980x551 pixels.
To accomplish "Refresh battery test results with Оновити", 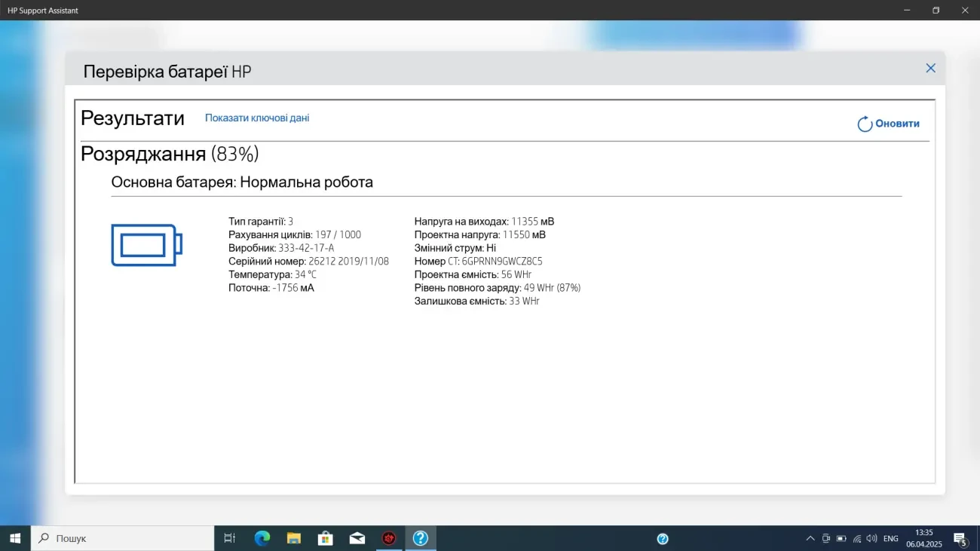I will (889, 124).
